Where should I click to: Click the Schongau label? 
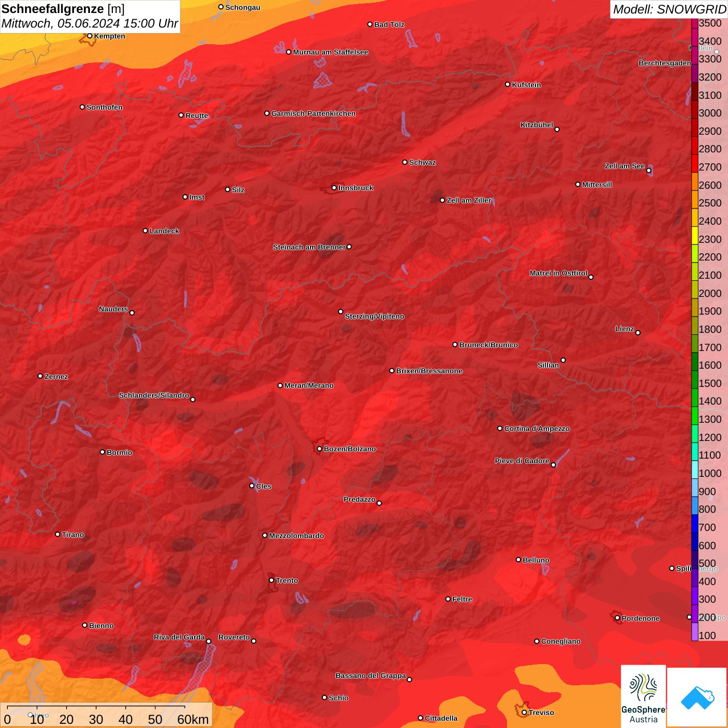(242, 7)
